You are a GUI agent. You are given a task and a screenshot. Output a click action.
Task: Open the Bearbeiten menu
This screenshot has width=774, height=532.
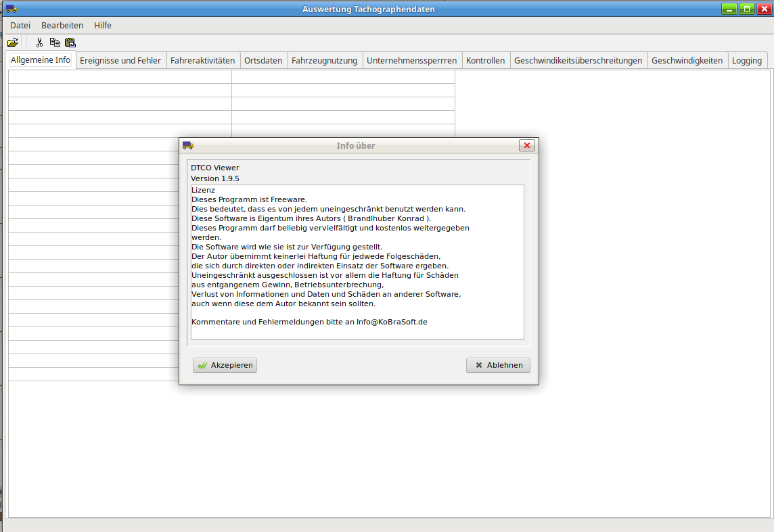[62, 25]
